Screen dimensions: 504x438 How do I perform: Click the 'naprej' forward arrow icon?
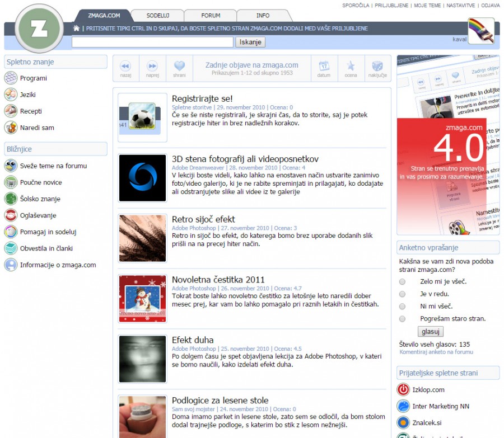click(152, 66)
